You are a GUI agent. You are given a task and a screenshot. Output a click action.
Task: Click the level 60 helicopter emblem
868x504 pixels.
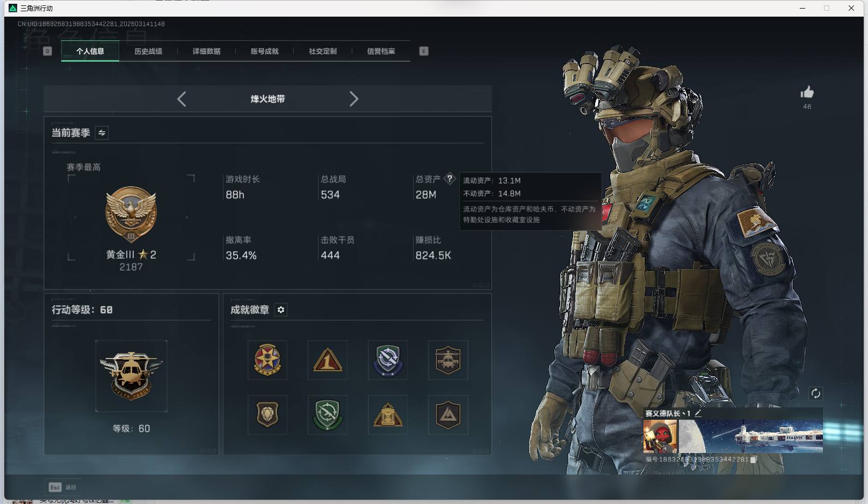[131, 376]
